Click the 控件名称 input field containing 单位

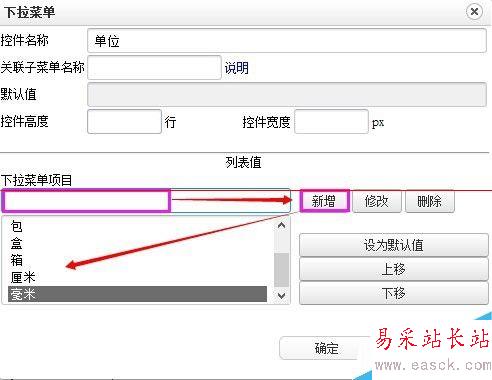point(287,41)
